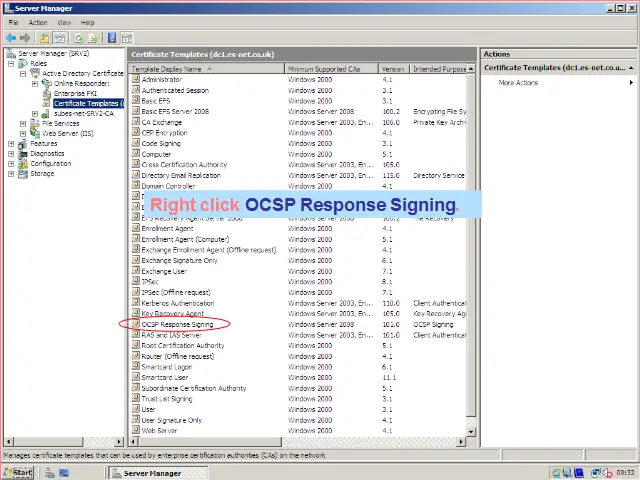Click the blue Help question mark icon

click(x=112, y=38)
